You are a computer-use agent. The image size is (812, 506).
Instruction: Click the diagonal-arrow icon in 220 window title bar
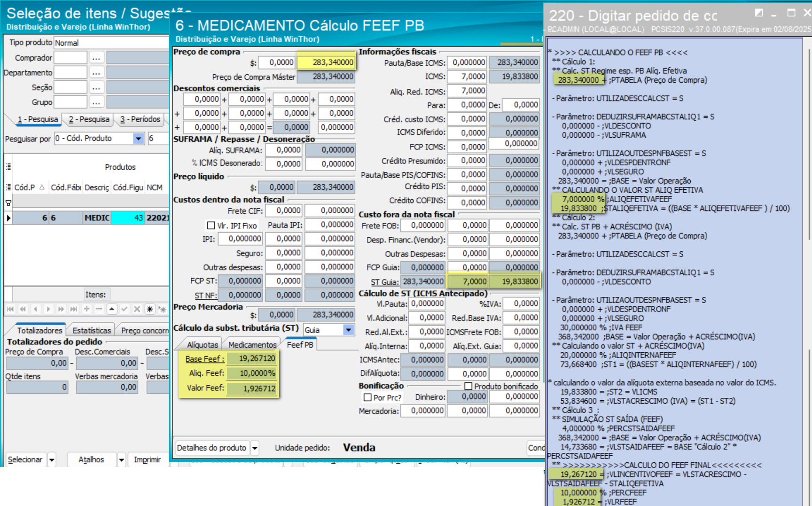(x=758, y=13)
